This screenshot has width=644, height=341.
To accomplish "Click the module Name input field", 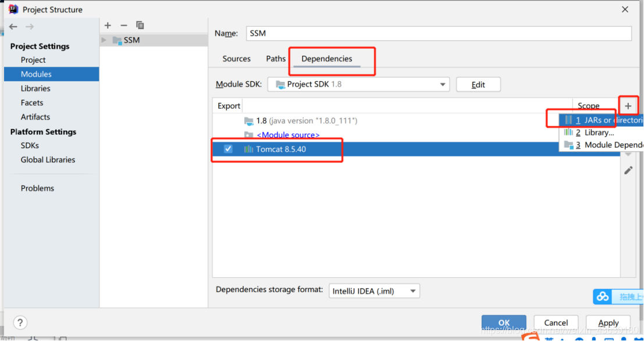I will pyautogui.click(x=439, y=33).
